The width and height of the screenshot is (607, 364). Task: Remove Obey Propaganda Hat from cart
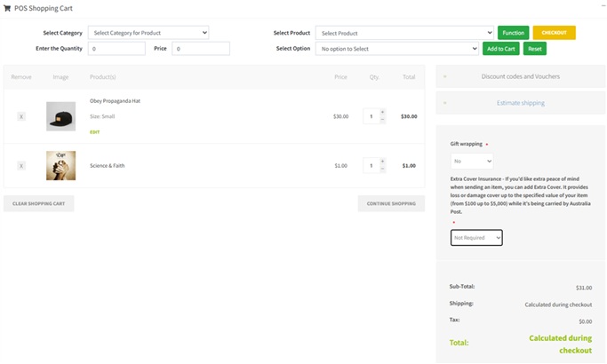(21, 116)
